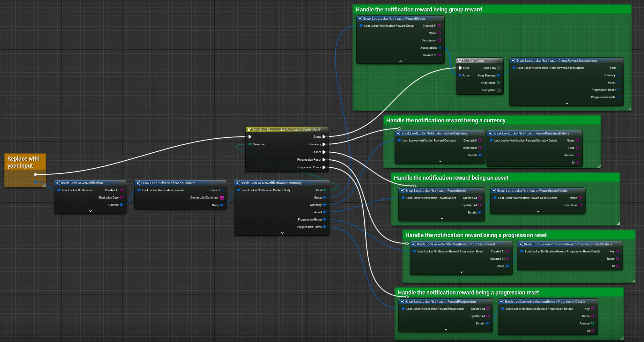644x342 pixels.
Task: Collapse advanced pins on GroupRewardAssociations node
Action: click(567, 103)
